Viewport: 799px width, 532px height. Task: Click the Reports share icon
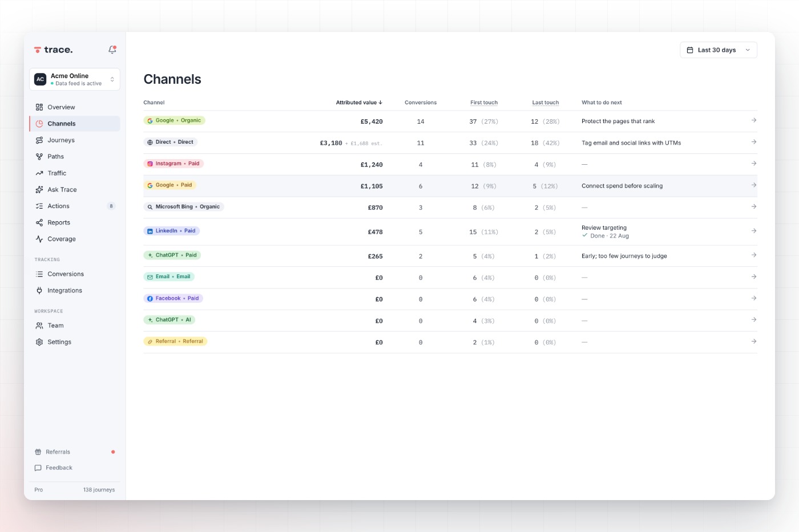pos(39,223)
